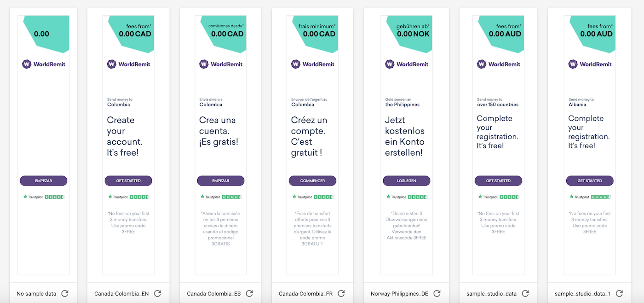The width and height of the screenshot is (644, 303).
Task: Click refresh icon next to Canada-Colombia_ES
Action: coord(249,293)
